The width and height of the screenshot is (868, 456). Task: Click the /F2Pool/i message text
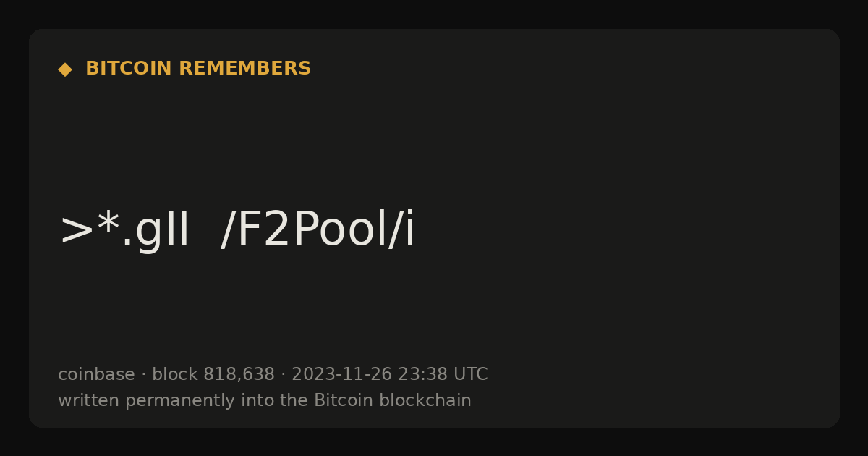[318, 229]
